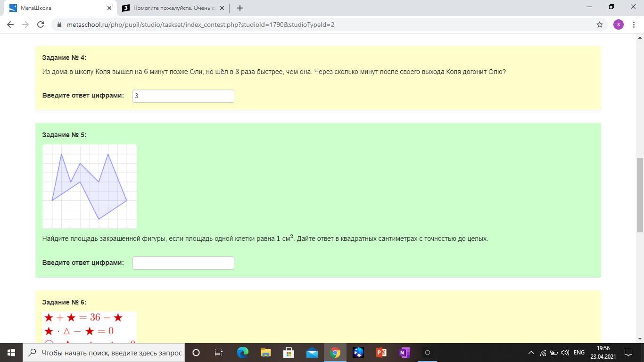Select the Задание № 5 heading

coord(64,135)
